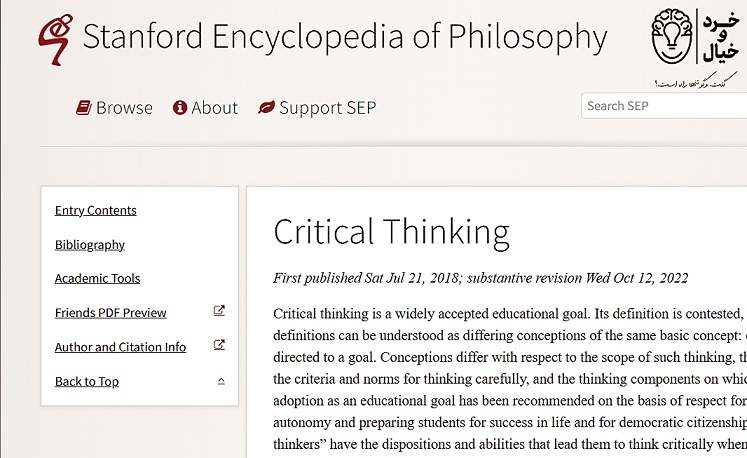This screenshot has width=747, height=458.
Task: Open Friends PDF Preview link
Action: pyautogui.click(x=110, y=313)
